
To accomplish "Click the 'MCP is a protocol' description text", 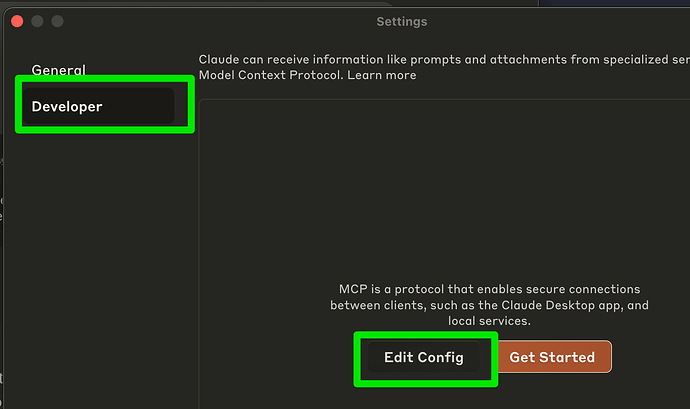I will point(489,305).
